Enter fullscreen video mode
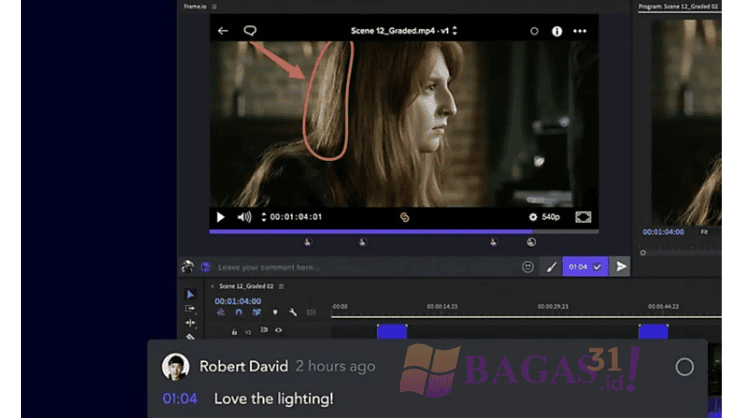743x418 pixels. (x=583, y=217)
